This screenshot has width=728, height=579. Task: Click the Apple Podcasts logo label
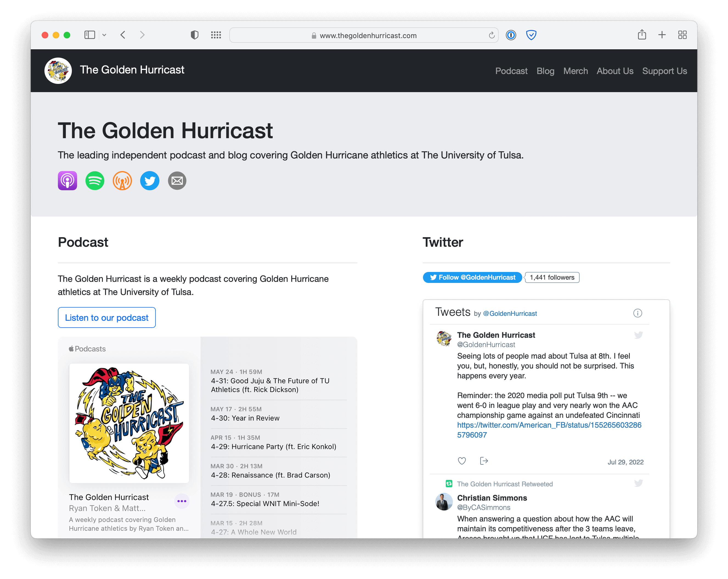point(87,349)
